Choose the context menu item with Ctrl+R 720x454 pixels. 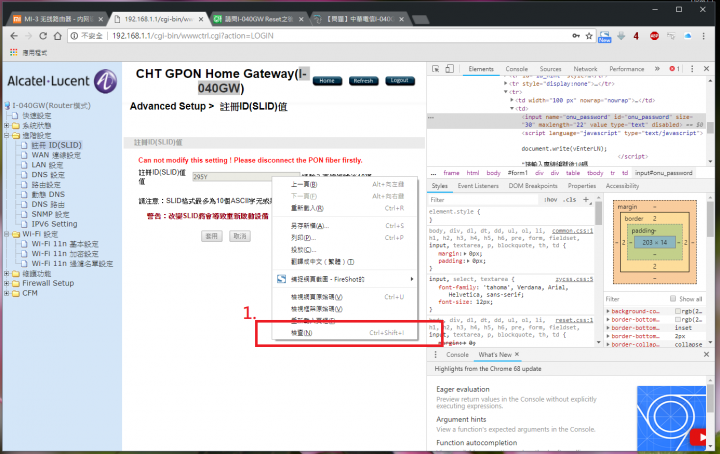coord(345,208)
